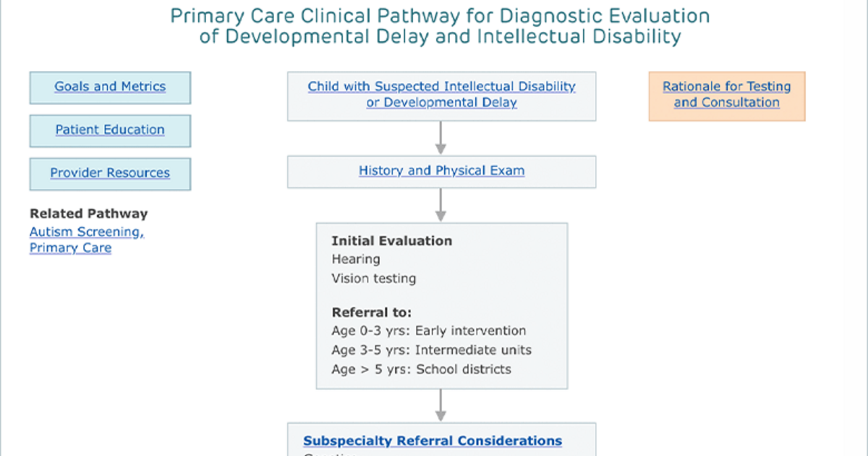
Task: Click the Primary Care Clinical Pathway page title
Action: (441, 26)
